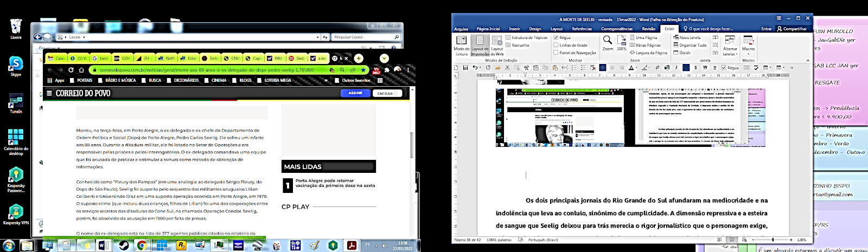Toggle Régua checkbox in quick access toolbar

730,68
